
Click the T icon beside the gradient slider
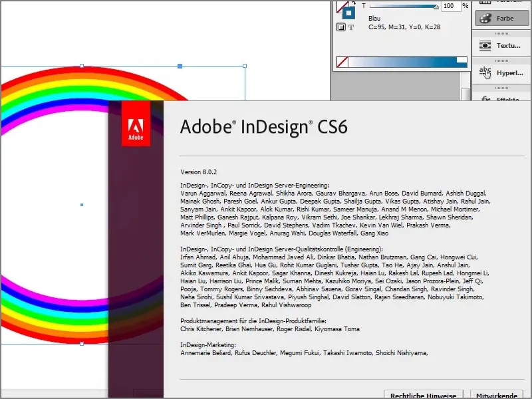(x=363, y=5)
